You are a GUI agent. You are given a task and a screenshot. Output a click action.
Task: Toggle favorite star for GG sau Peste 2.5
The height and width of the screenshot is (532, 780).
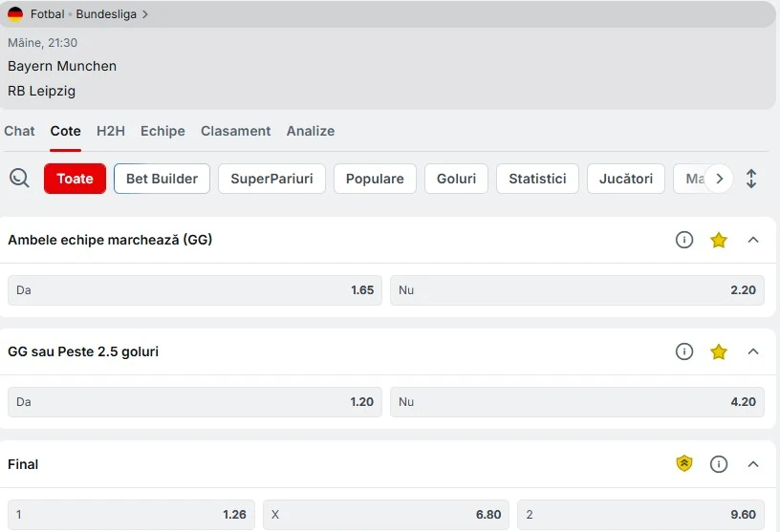tap(718, 352)
